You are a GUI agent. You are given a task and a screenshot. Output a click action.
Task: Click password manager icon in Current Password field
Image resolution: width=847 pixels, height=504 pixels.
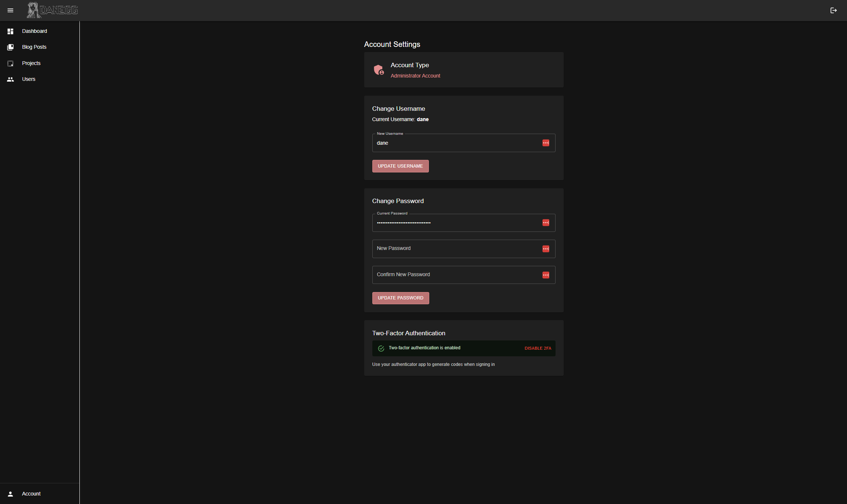point(546,223)
